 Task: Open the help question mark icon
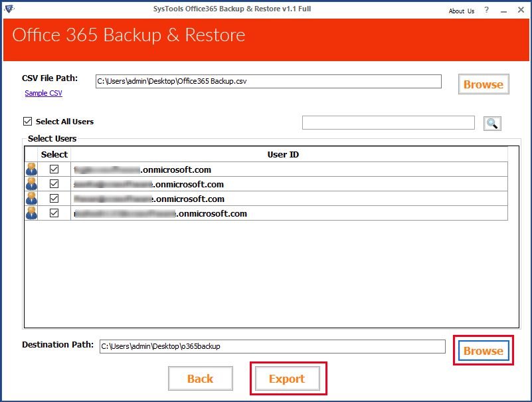click(487, 10)
